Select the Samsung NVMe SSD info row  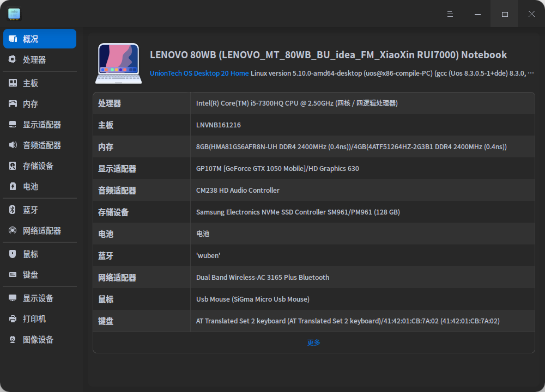pyautogui.click(x=299, y=212)
